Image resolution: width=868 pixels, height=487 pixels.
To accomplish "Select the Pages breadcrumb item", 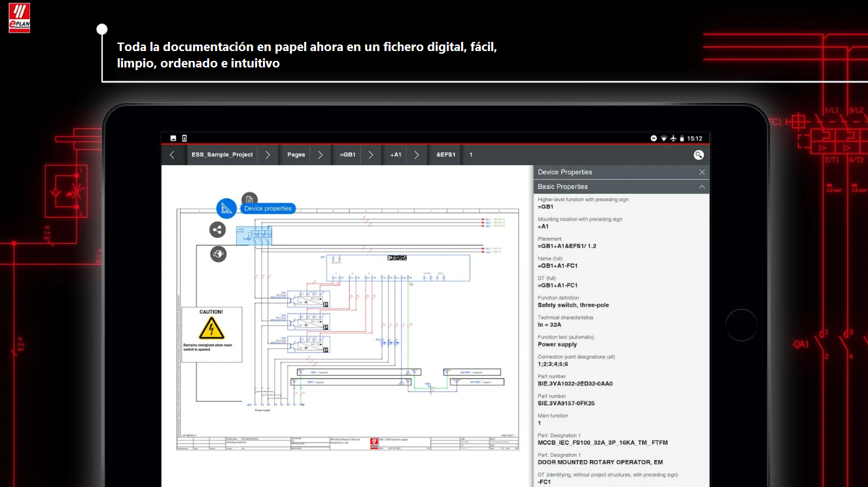I will click(x=296, y=155).
